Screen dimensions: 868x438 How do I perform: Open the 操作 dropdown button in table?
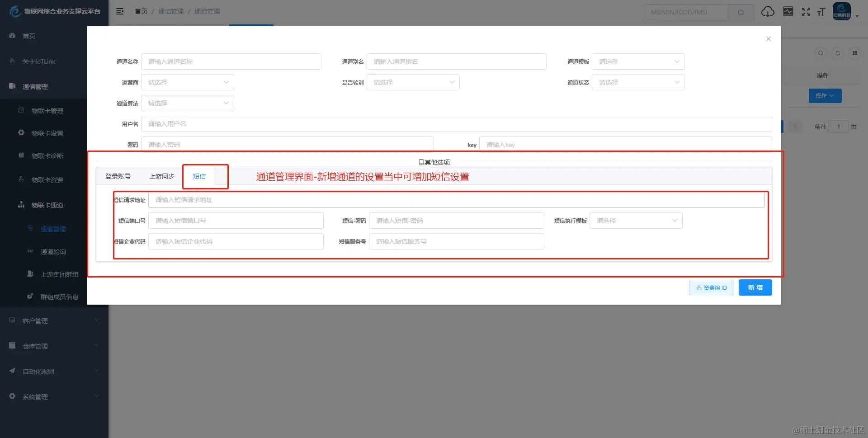click(x=825, y=96)
